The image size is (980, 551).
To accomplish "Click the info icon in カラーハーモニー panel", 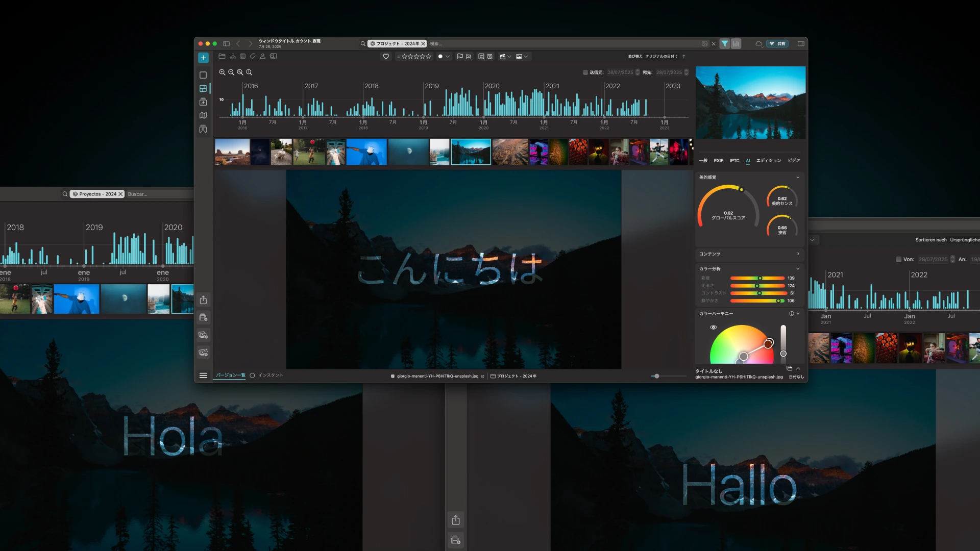I will (792, 314).
